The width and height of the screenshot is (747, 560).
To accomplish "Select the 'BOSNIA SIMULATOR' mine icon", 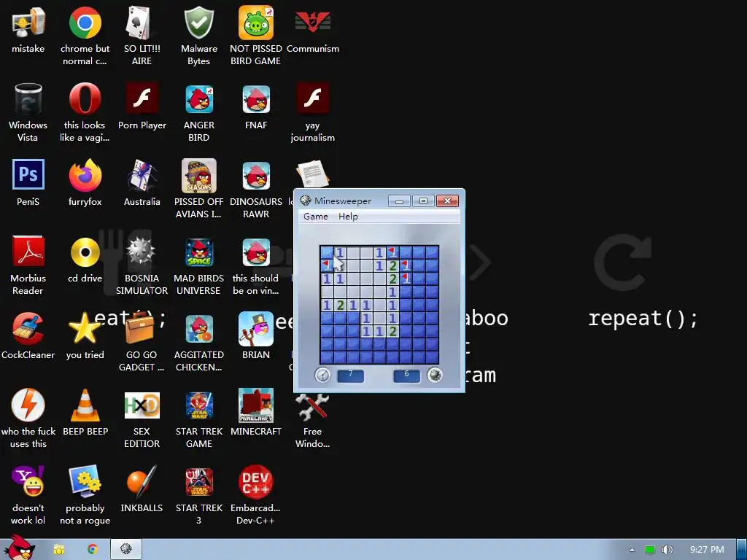I will (141, 252).
